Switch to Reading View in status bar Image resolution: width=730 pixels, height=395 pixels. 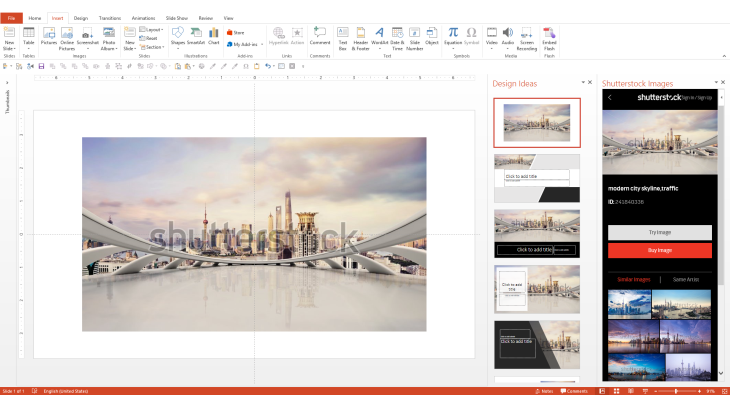[631, 391]
